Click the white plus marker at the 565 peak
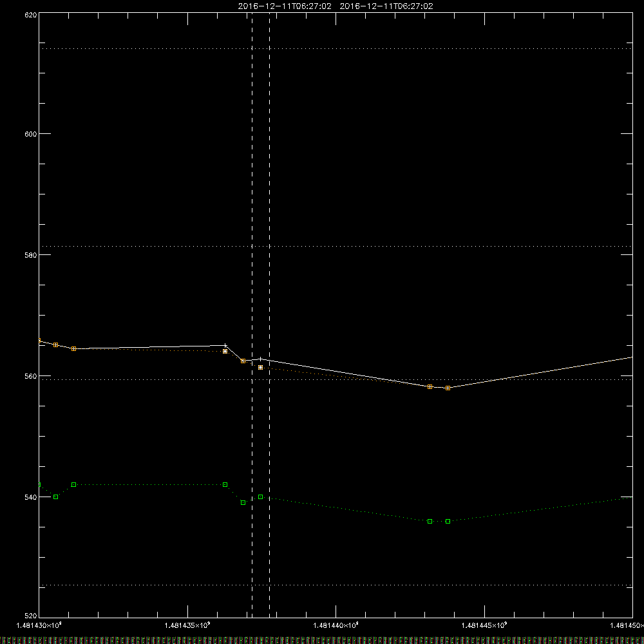The height and width of the screenshot is (644, 644). point(225,345)
